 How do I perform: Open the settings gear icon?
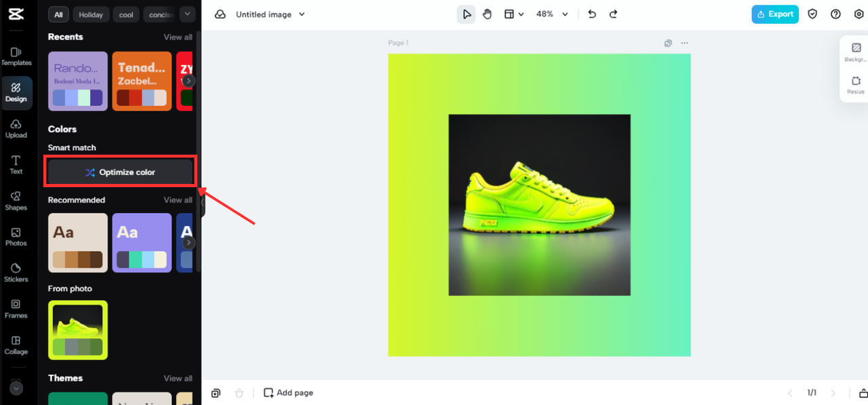coord(859,14)
